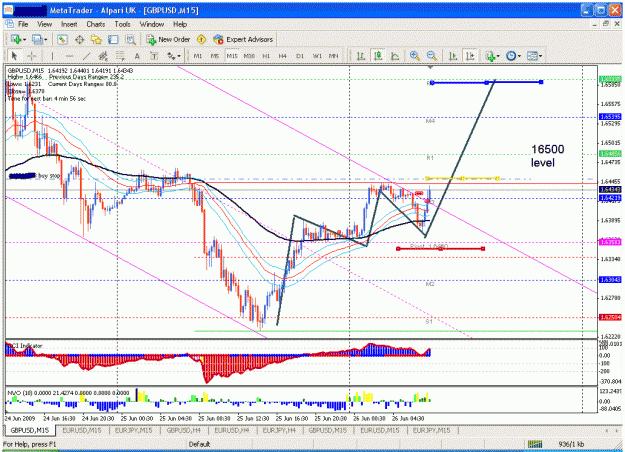Viewport: 625px width, 452px height.
Task: Click the chart shift triangle marker
Action: point(430,67)
